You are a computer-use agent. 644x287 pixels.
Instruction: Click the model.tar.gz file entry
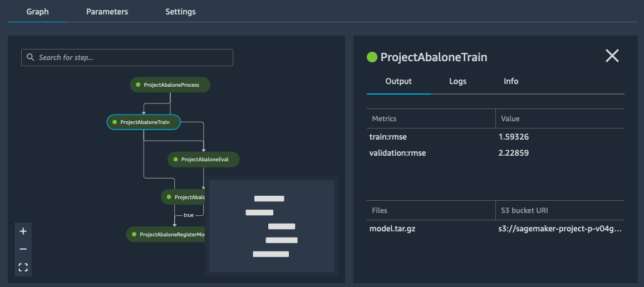392,229
